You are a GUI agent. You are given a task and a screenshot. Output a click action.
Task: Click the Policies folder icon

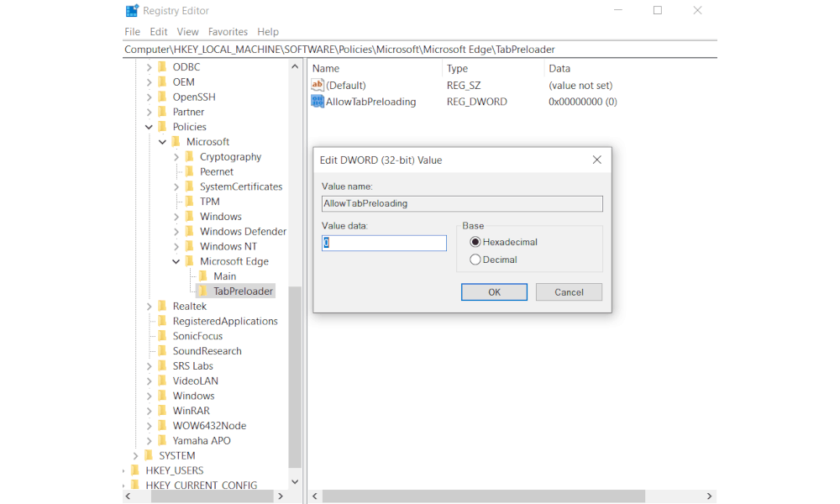tap(162, 127)
